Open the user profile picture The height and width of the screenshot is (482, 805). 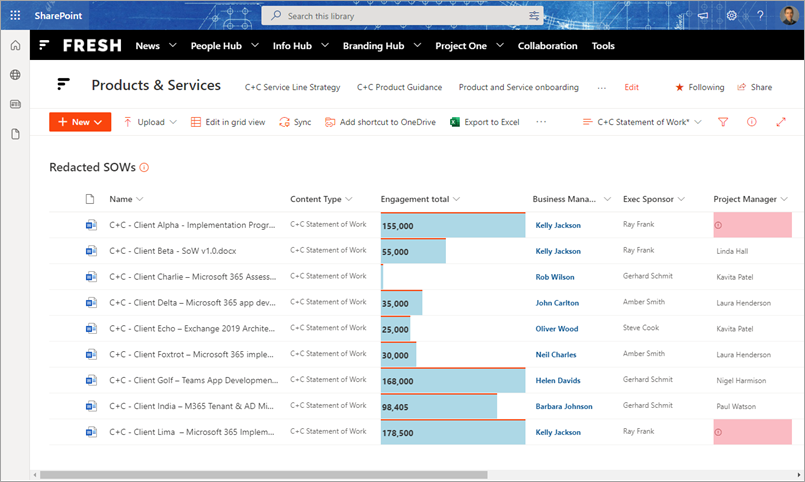(789, 15)
